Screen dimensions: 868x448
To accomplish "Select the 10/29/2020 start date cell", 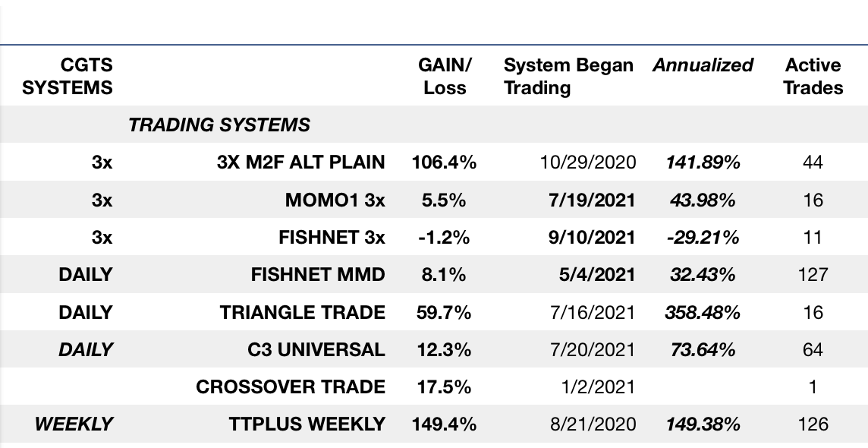I will click(590, 162).
